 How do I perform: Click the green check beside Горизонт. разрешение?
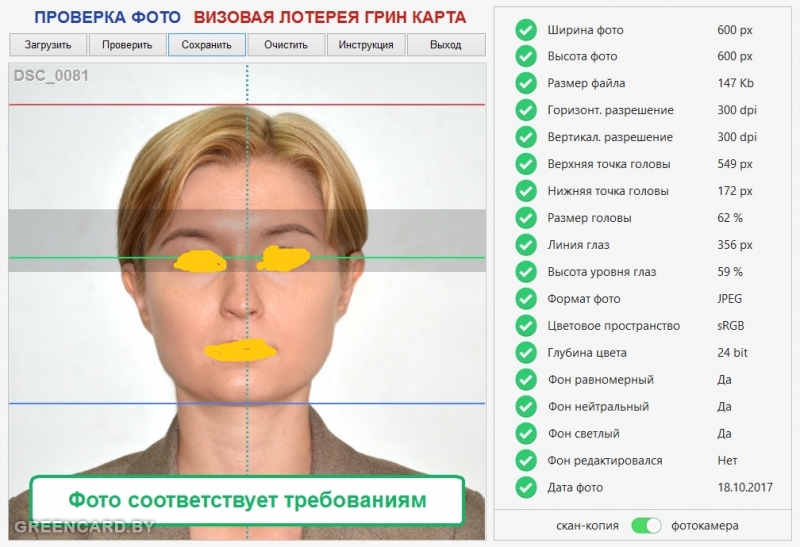[526, 110]
